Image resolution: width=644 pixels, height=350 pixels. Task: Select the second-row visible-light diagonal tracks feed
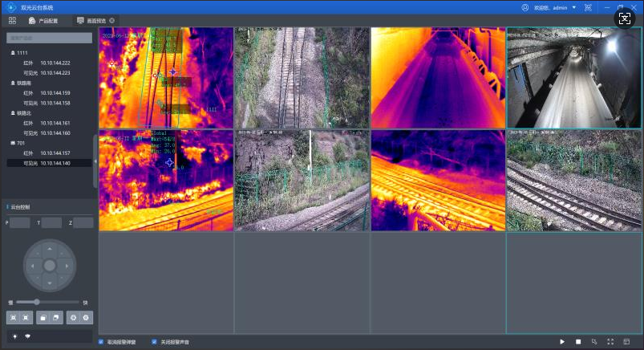pyautogui.click(x=573, y=181)
